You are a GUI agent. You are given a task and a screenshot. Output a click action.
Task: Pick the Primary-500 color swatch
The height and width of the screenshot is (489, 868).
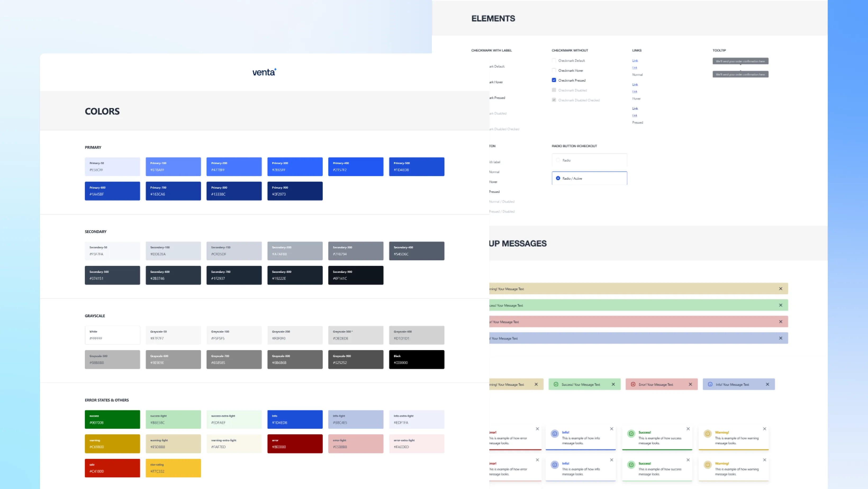tap(417, 166)
